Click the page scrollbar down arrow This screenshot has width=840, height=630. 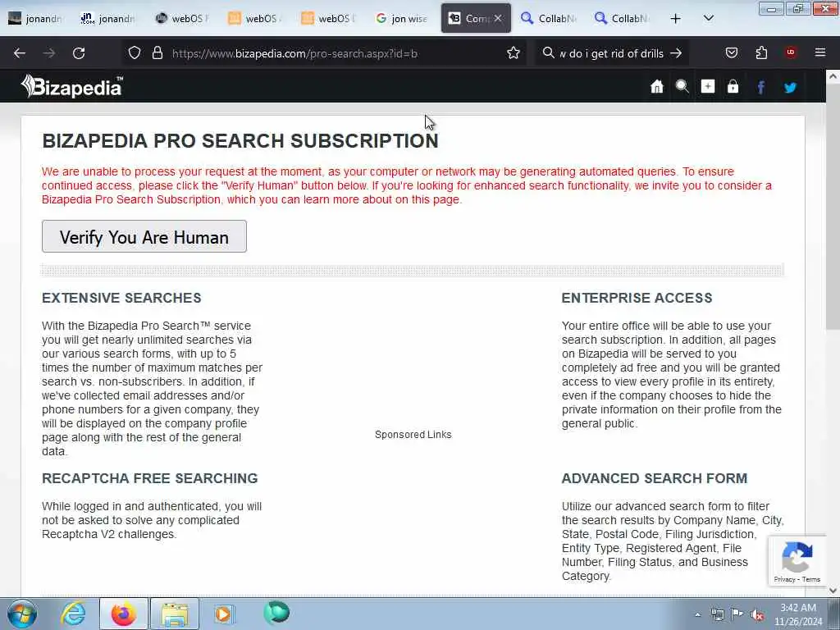833,590
